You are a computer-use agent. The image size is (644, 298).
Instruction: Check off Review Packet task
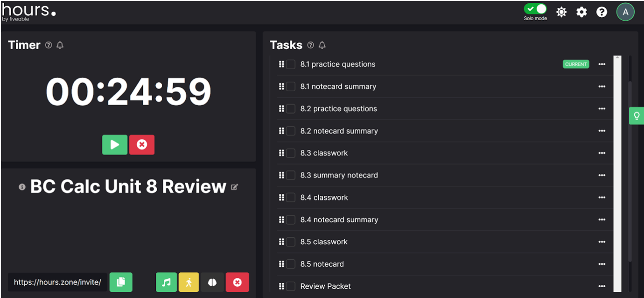tap(291, 286)
